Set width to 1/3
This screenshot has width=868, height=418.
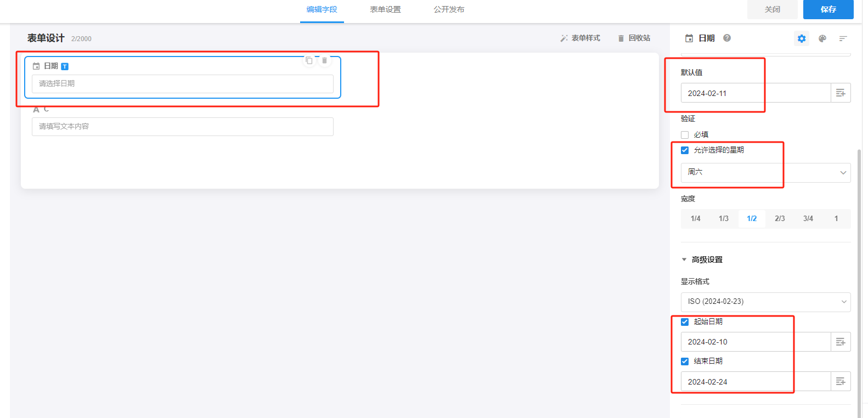click(x=724, y=218)
